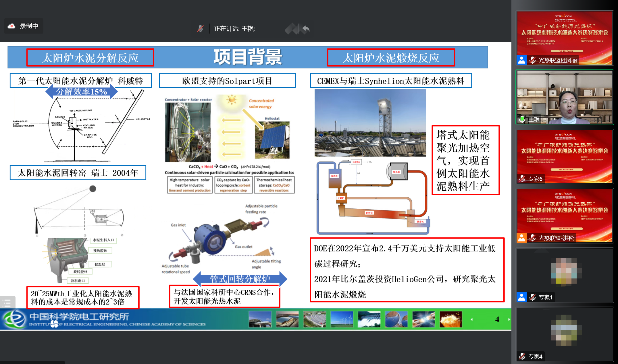The width and height of the screenshot is (618, 364).
Task: Click the 正在讲话: 王艳 speaker indicator
Action: 234,28
